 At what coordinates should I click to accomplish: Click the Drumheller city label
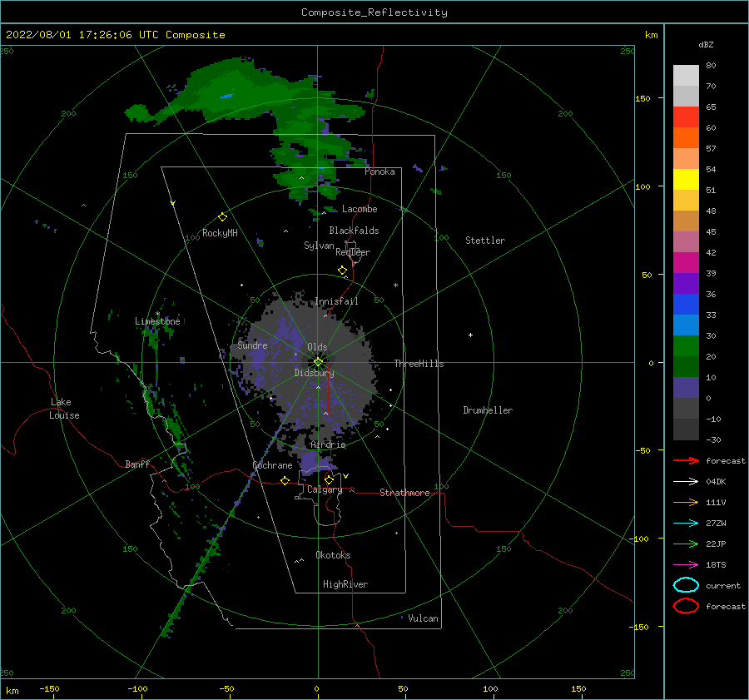(488, 410)
